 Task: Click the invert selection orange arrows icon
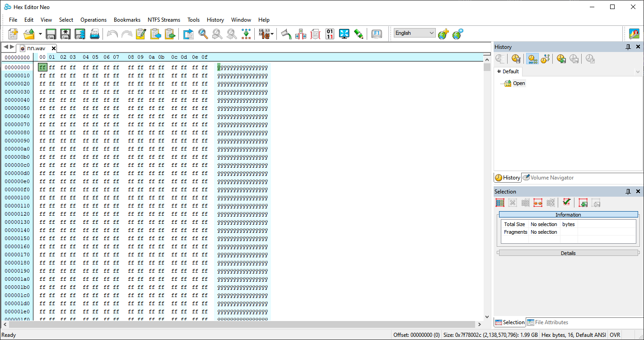538,203
